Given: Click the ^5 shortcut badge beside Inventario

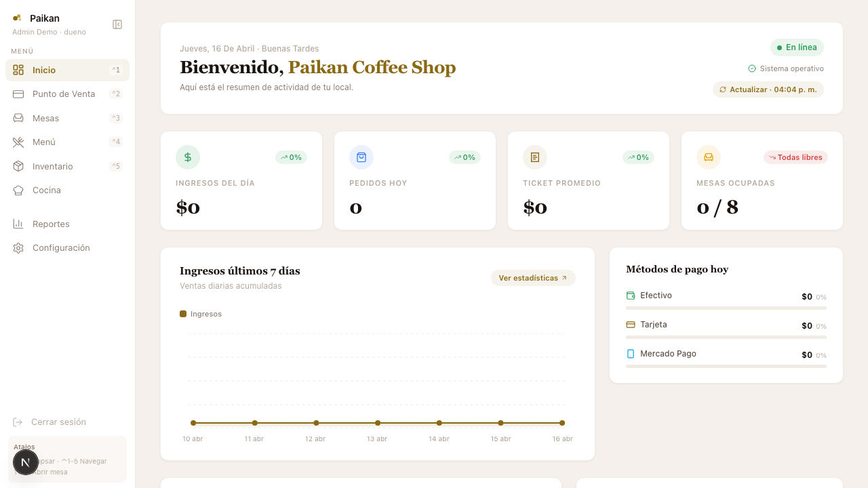Looking at the screenshot, I should 116,166.
